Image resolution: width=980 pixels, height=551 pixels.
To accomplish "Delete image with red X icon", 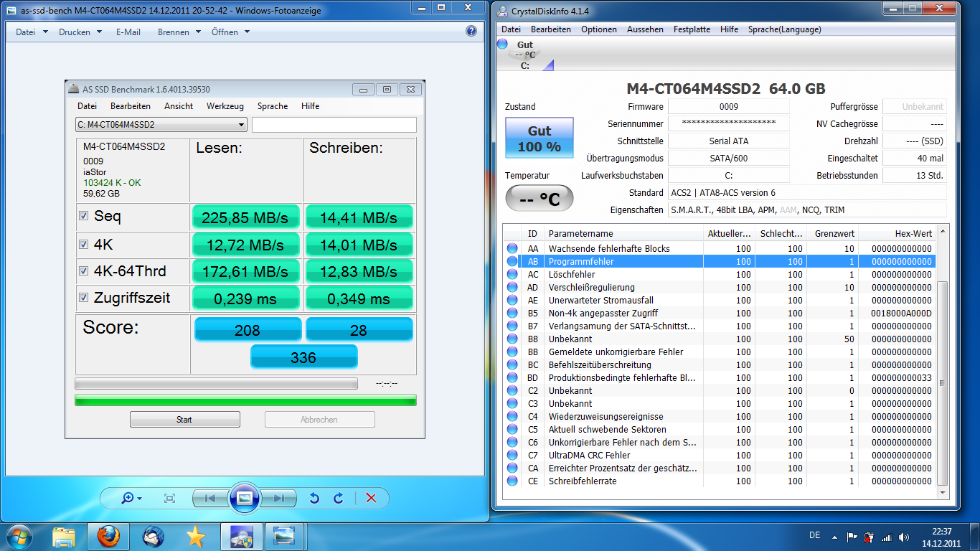I will click(371, 498).
